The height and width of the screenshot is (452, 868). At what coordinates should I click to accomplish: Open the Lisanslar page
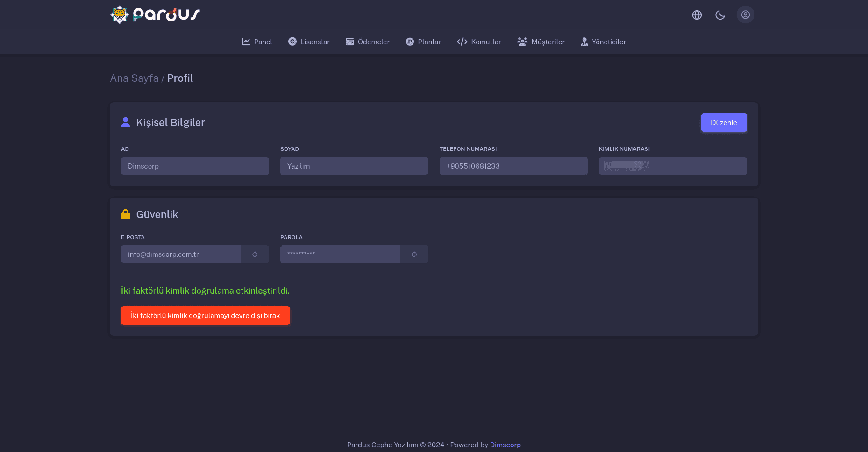[x=309, y=42]
